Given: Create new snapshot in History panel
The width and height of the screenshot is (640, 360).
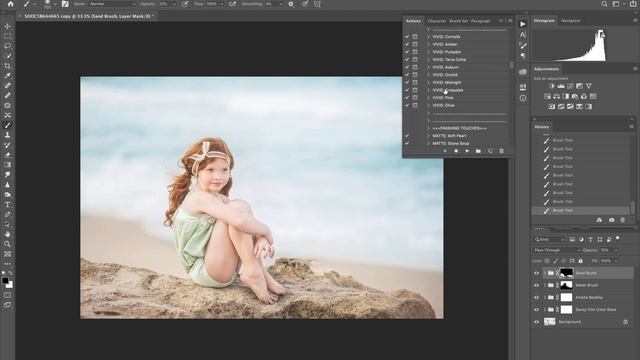Looking at the screenshot, I should point(611,220).
